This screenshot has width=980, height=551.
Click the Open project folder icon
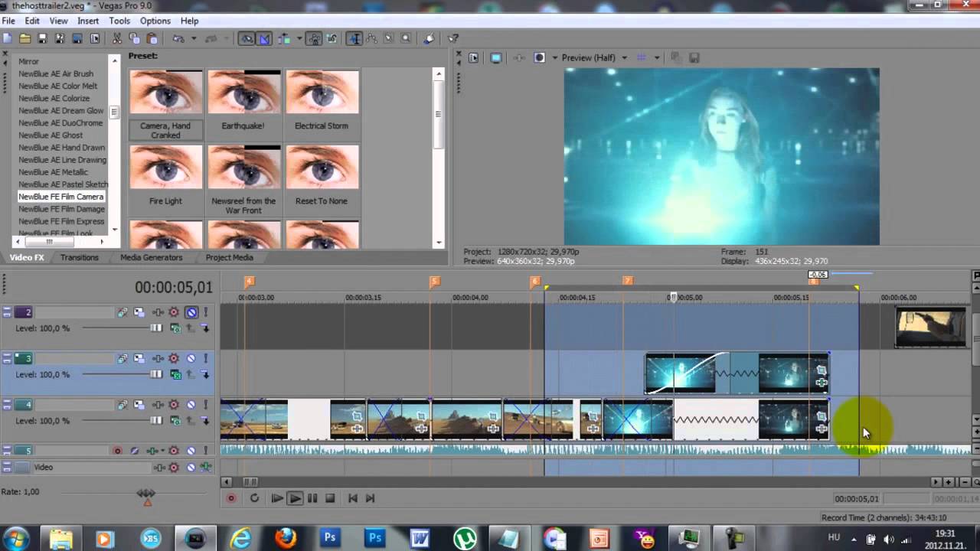(x=24, y=38)
